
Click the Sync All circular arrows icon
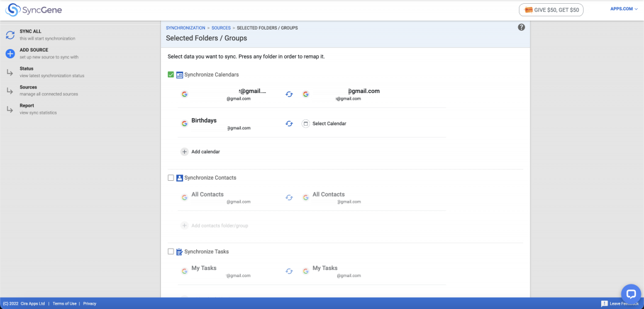[10, 35]
